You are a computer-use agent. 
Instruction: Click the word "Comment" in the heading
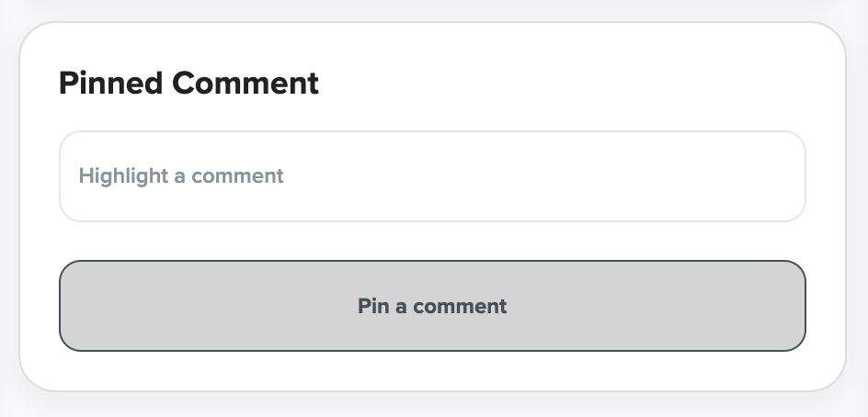[246, 84]
